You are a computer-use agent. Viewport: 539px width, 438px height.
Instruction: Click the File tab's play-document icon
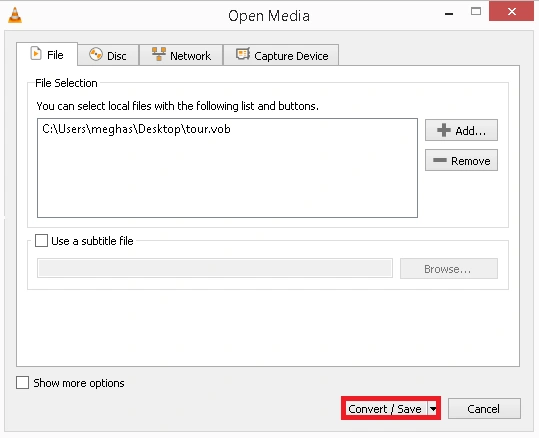36,54
